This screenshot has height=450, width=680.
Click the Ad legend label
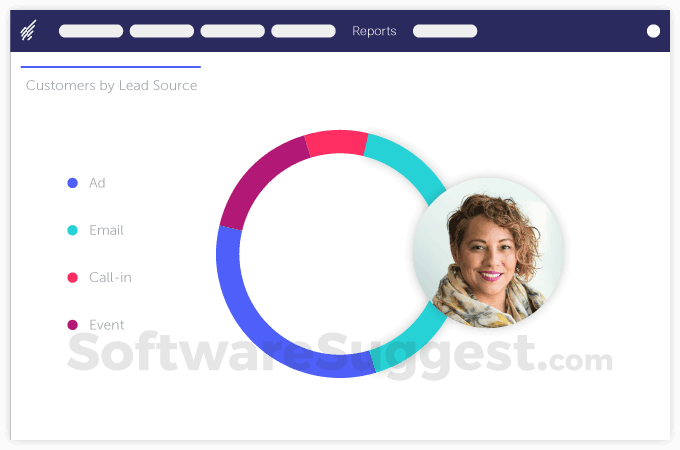click(x=97, y=183)
